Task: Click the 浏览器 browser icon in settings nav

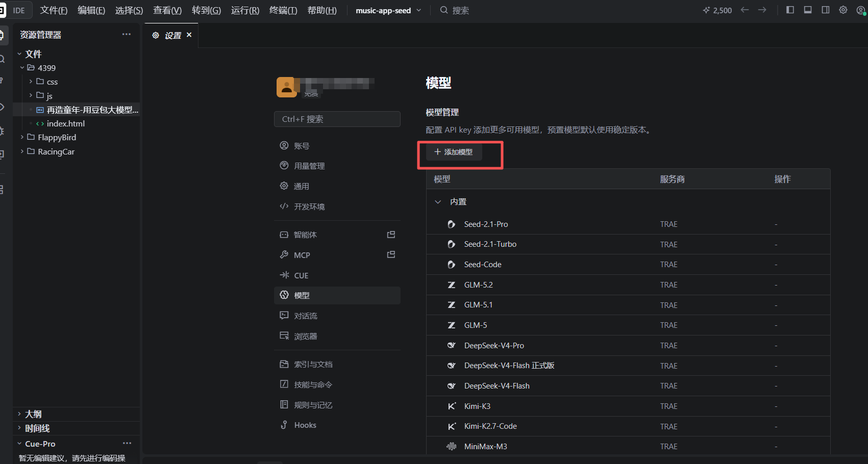Action: click(284, 336)
